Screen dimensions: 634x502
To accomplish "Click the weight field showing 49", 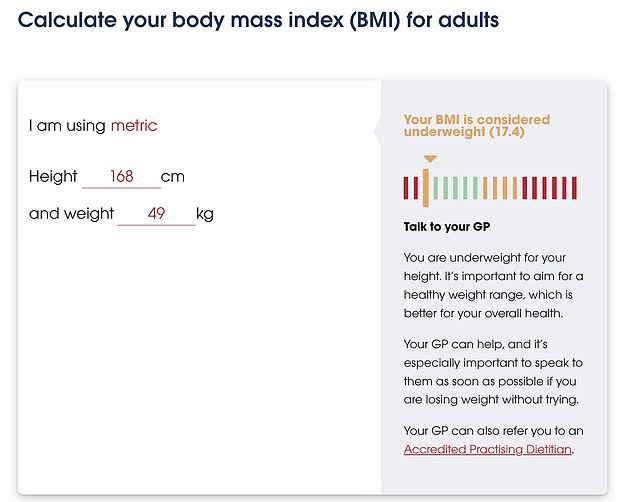I will [x=156, y=213].
